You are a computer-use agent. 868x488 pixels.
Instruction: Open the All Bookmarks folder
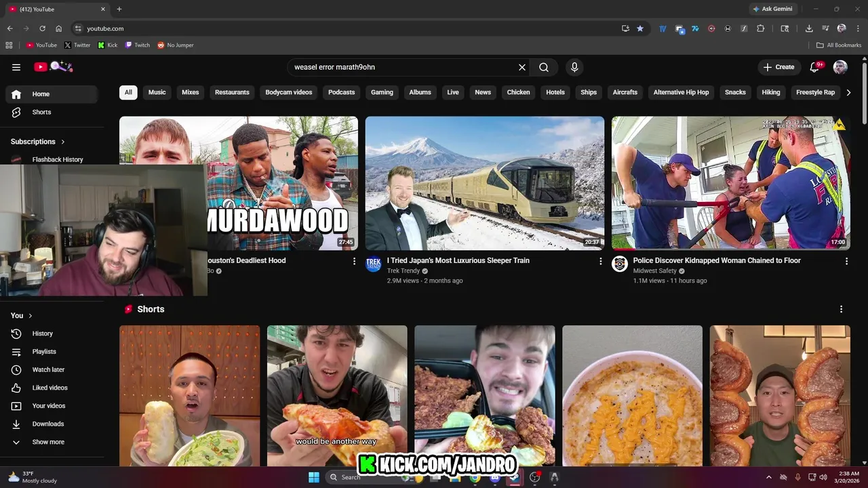pyautogui.click(x=839, y=45)
